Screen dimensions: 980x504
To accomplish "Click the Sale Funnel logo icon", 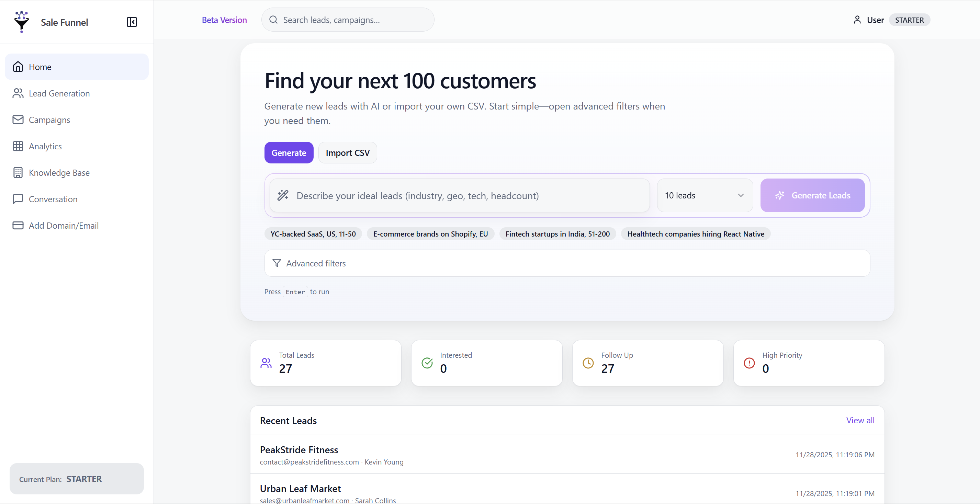I will [x=22, y=22].
